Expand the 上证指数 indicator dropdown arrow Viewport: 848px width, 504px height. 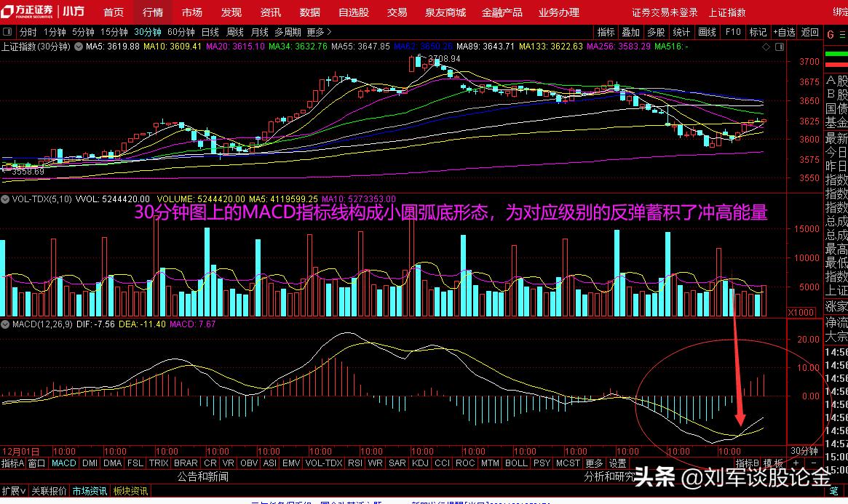click(79, 47)
